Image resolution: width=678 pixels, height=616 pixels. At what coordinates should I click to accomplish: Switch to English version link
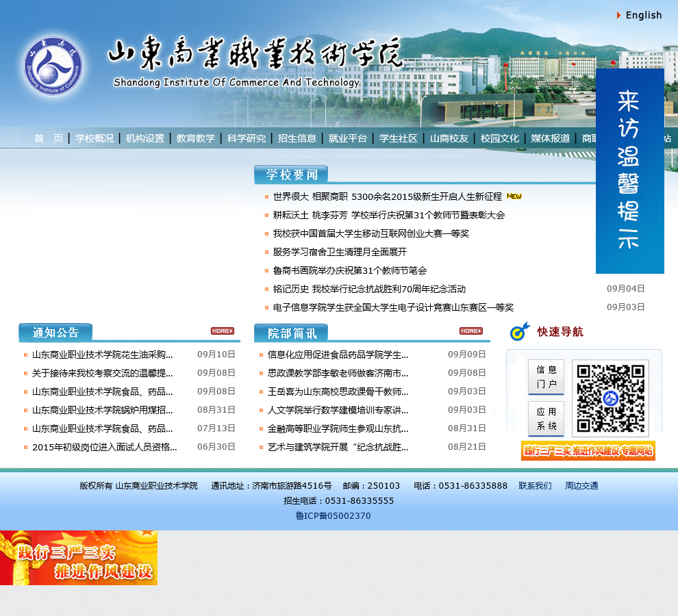643,15
